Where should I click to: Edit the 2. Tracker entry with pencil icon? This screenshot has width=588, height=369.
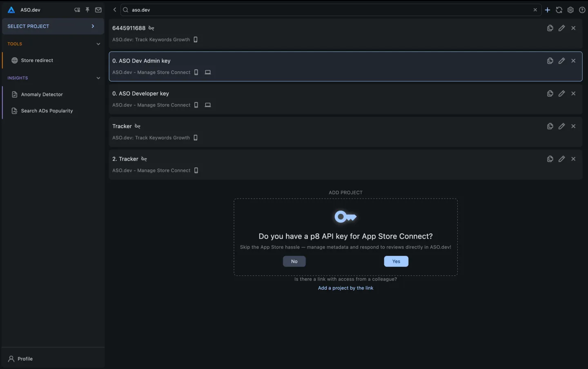(x=561, y=159)
